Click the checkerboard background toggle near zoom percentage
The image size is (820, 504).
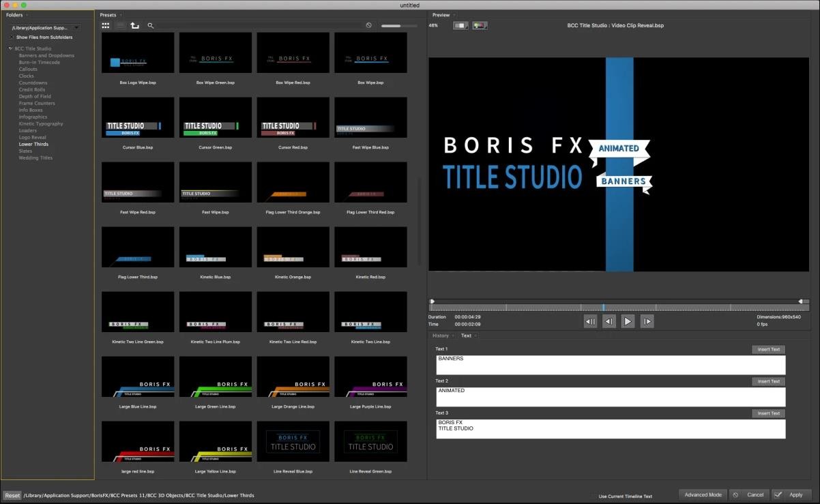(460, 25)
